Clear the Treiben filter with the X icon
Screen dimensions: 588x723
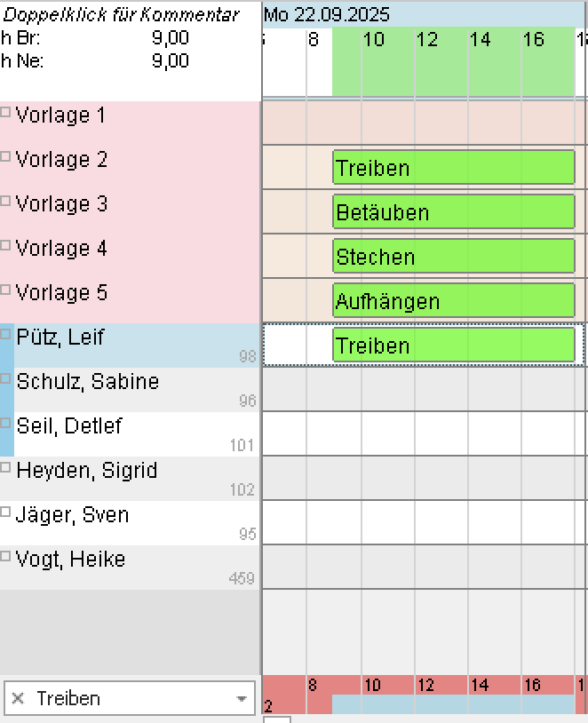(18, 699)
